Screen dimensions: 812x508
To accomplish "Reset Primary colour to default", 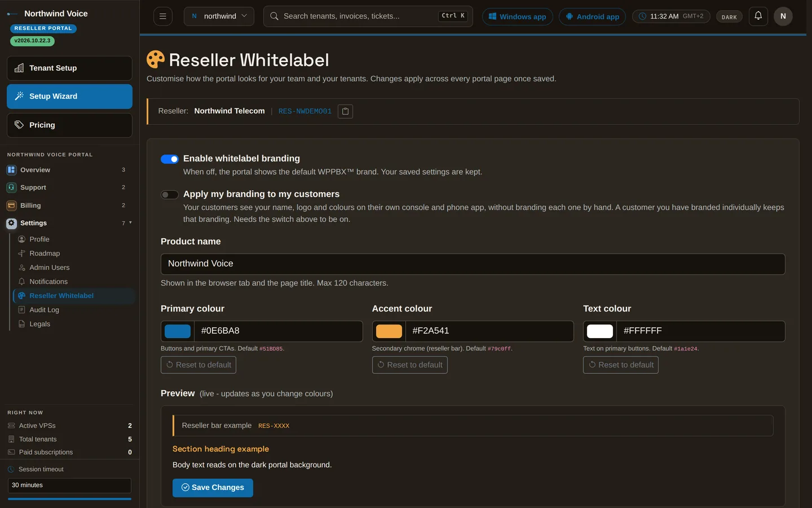I will click(x=198, y=365).
